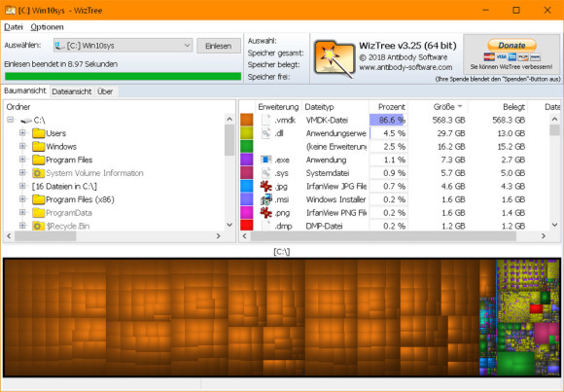Expand the Program Files (x86) folder

click(x=22, y=199)
